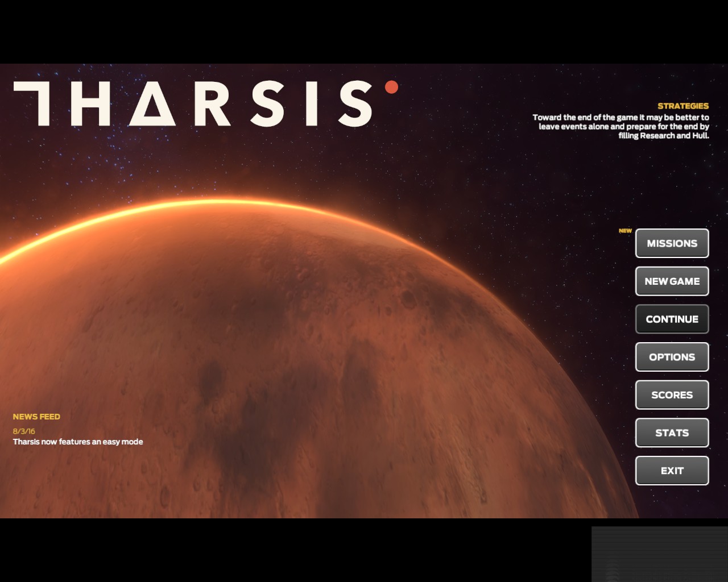Open the easy mode news entry

(x=77, y=441)
